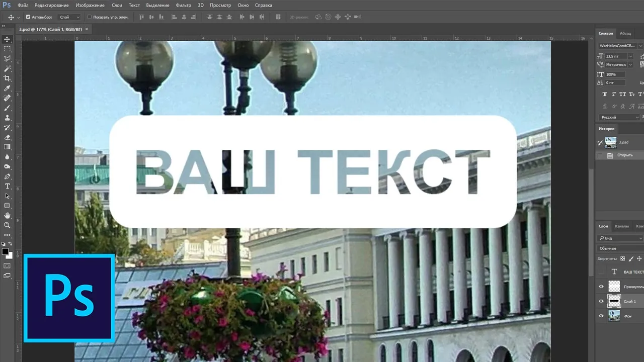
Task: Open the Слой auto-select dropdown
Action: (69, 17)
